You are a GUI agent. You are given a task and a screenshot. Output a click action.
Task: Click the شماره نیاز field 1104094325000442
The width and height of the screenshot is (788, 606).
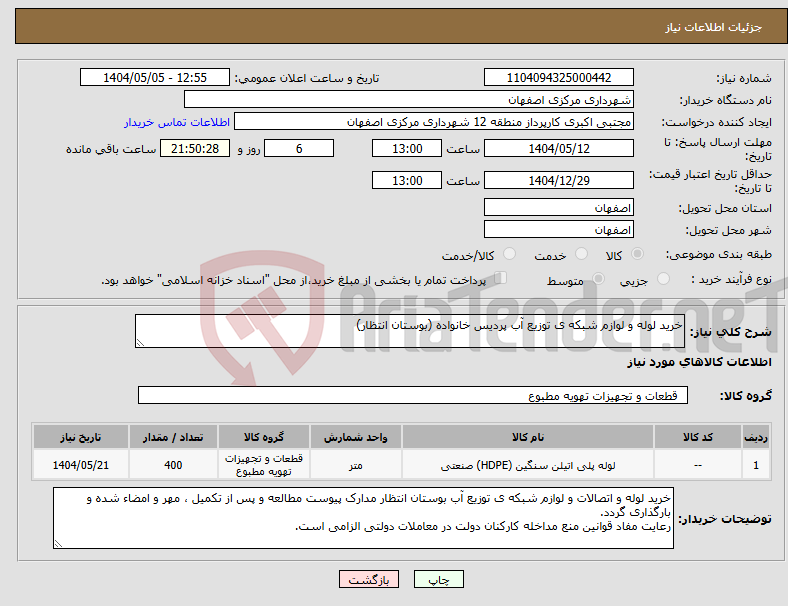(x=558, y=77)
